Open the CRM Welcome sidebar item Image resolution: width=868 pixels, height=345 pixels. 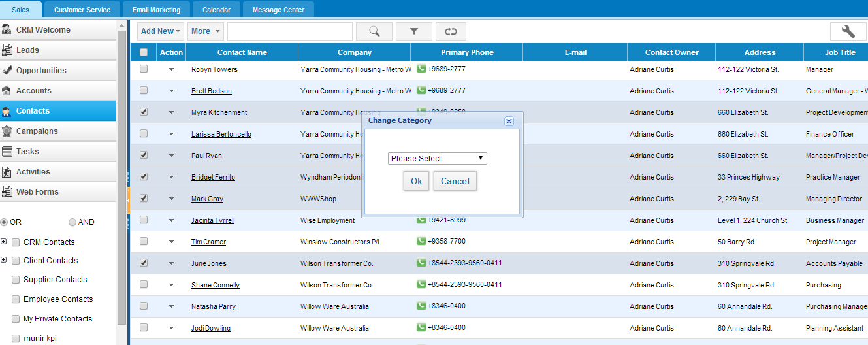pyautogui.click(x=58, y=30)
